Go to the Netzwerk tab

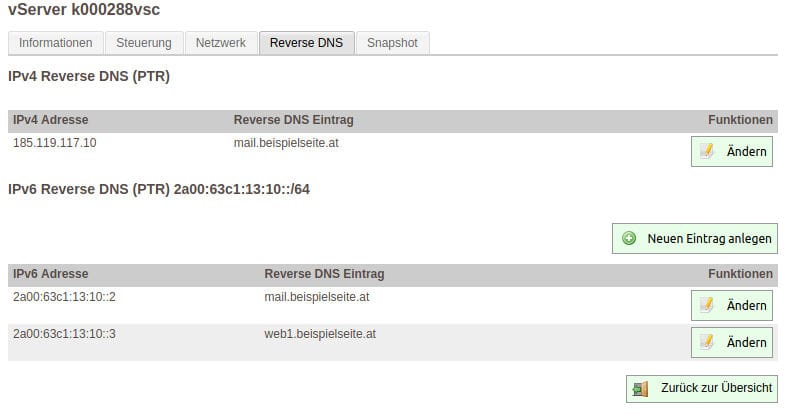221,43
